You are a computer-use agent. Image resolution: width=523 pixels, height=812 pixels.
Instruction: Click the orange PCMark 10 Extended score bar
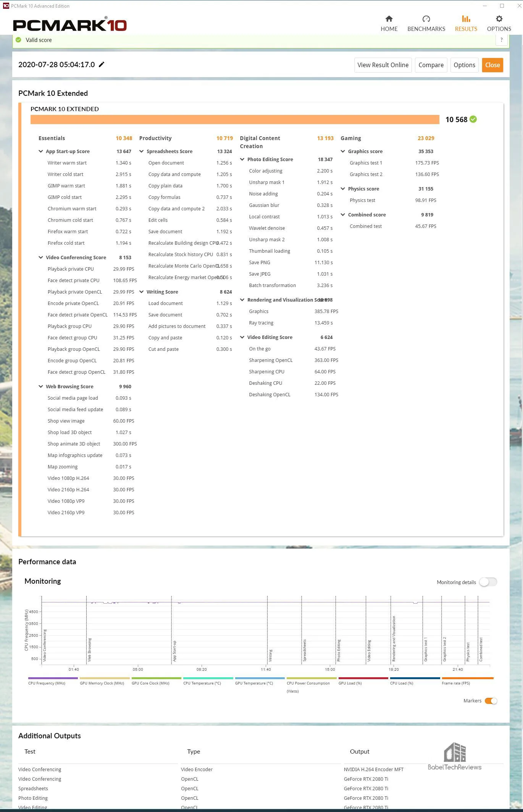tap(235, 119)
